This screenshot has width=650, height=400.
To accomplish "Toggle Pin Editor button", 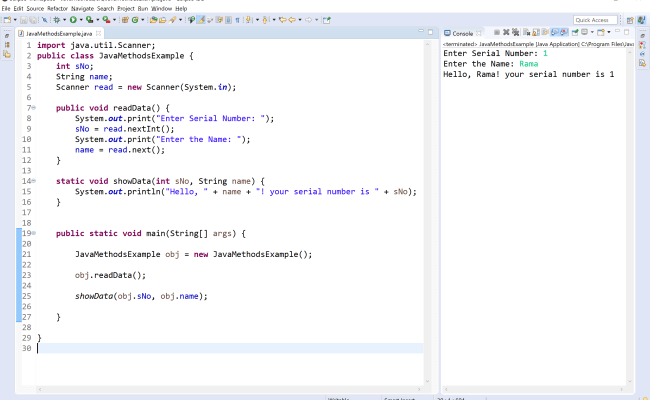I will [x=327, y=20].
